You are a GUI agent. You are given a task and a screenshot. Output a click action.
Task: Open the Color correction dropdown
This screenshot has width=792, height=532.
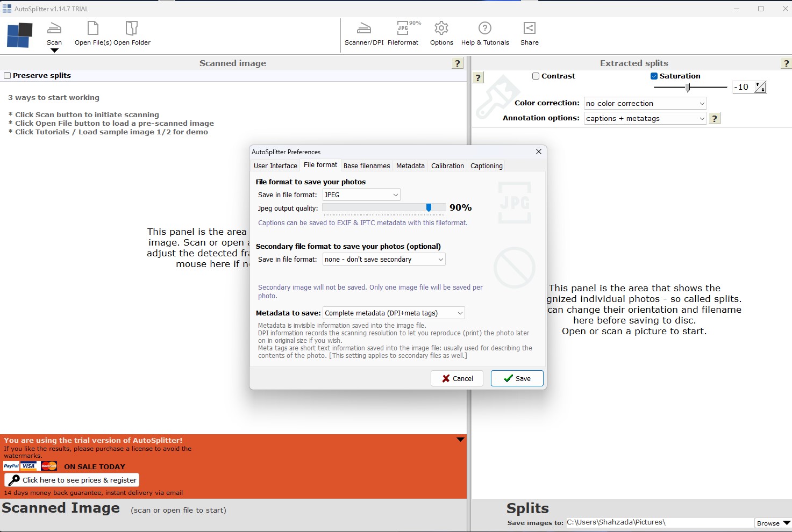tap(645, 103)
